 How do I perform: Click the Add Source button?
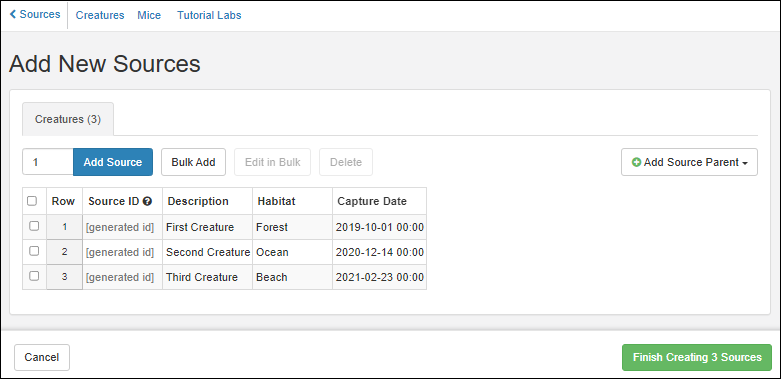(113, 162)
